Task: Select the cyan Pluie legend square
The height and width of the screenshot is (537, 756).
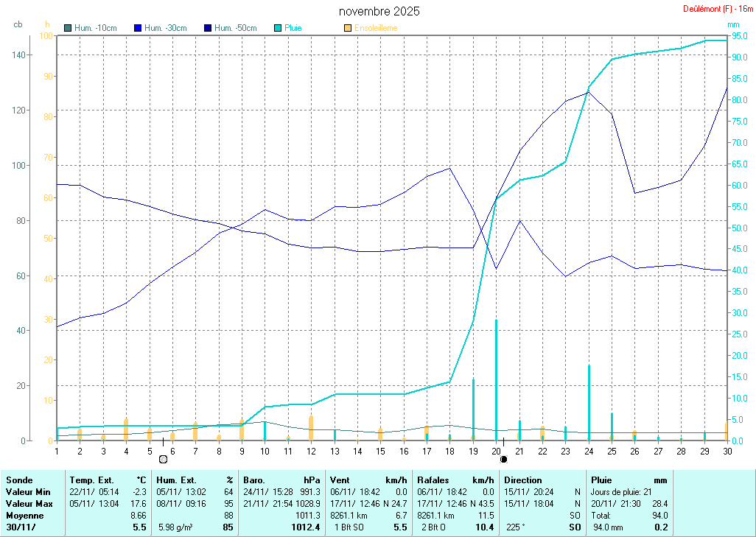Action: [x=278, y=28]
